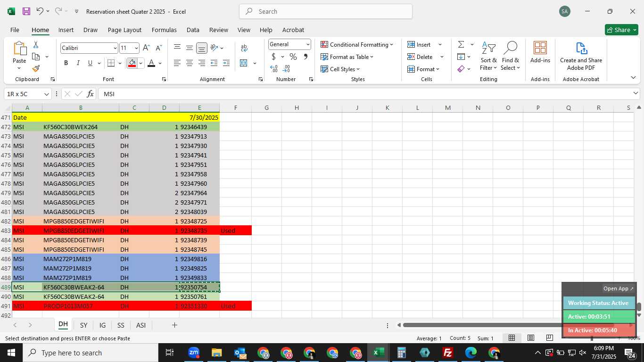This screenshot has height=362, width=644.
Task: Switch to the Formulas tab
Action: tap(164, 30)
